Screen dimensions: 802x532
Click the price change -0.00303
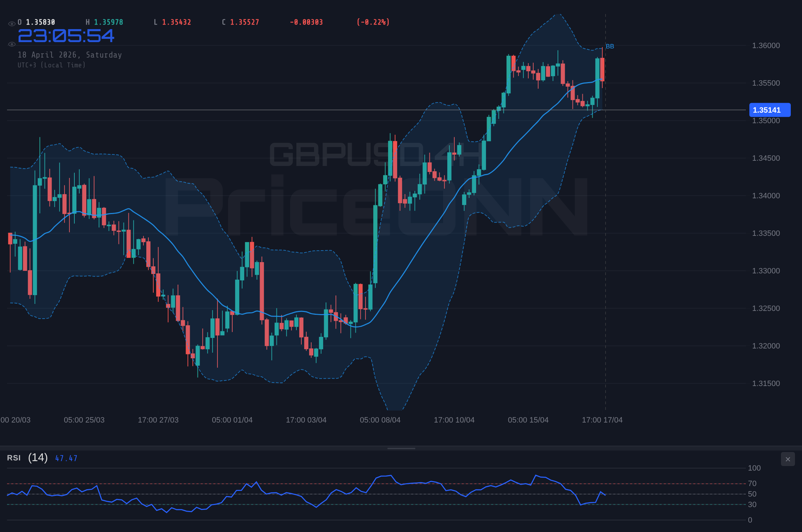(306, 22)
